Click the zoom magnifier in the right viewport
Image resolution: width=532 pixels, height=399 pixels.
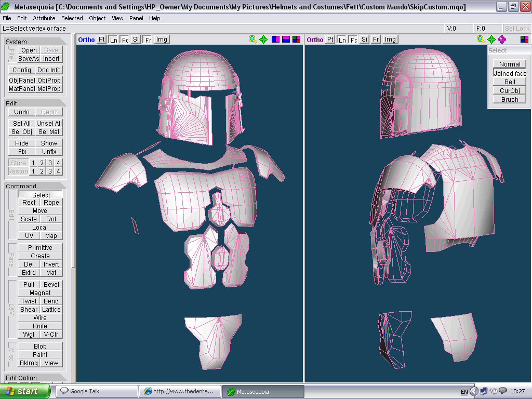(x=481, y=39)
